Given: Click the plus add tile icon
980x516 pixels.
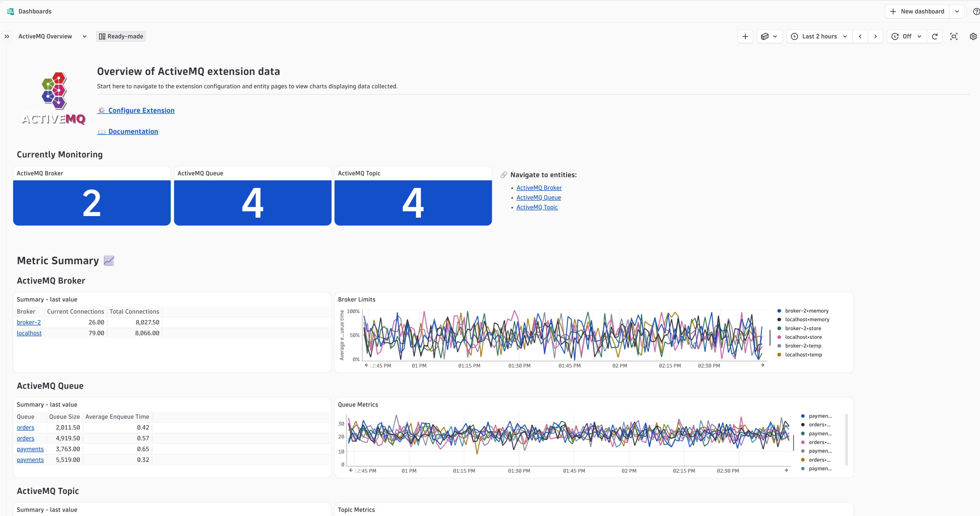Looking at the screenshot, I should pyautogui.click(x=745, y=37).
